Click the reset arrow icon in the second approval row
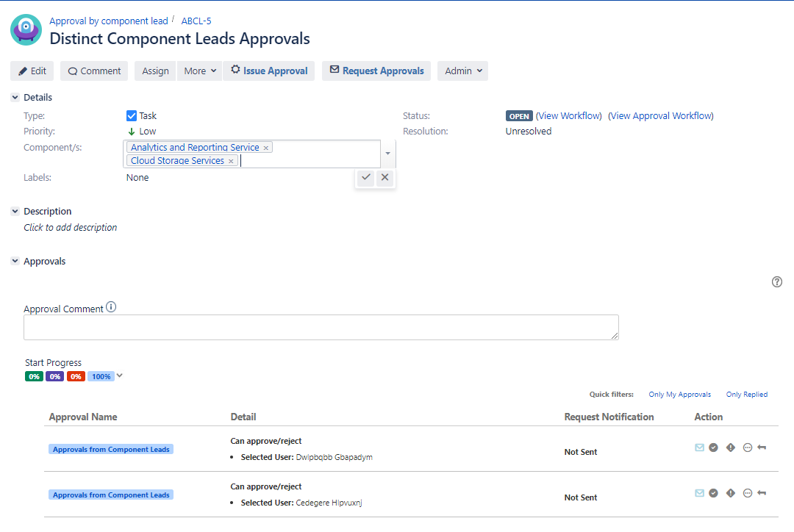The width and height of the screenshot is (794, 532). click(762, 493)
